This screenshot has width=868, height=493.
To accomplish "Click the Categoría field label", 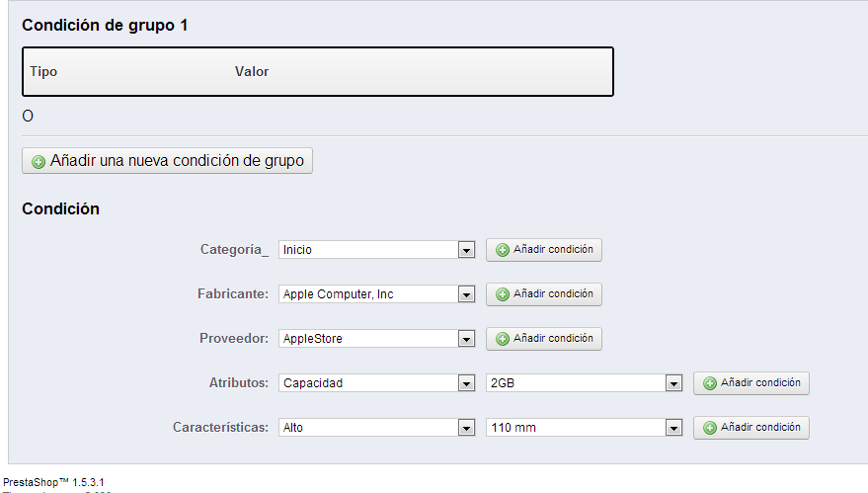I will coord(234,250).
